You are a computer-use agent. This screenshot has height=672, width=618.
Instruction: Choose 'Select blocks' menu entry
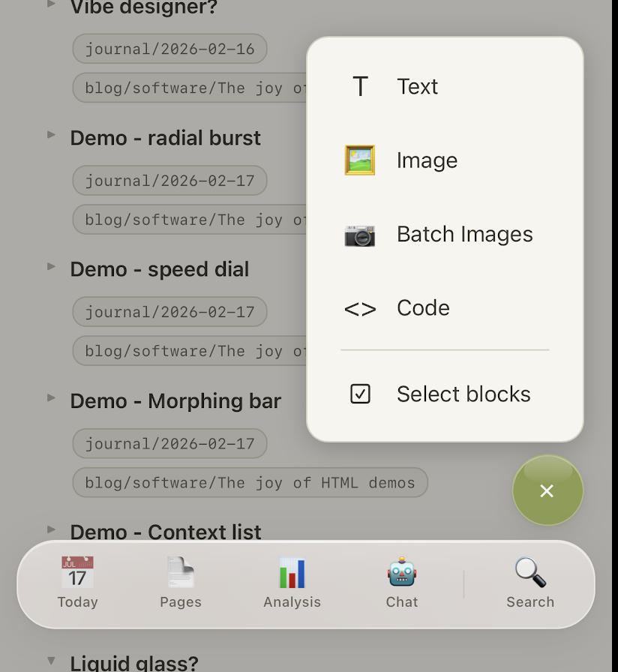point(463,394)
